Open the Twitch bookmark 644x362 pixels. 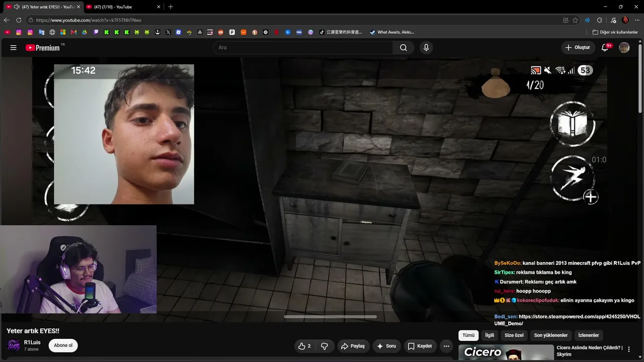click(x=96, y=32)
